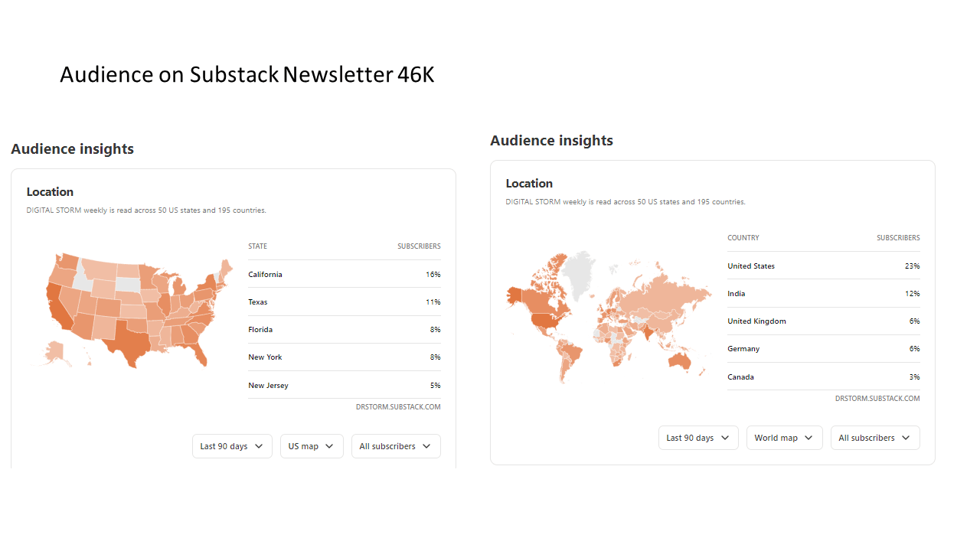The width and height of the screenshot is (980, 551).
Task: Click the 23% value for United States
Action: [912, 266]
